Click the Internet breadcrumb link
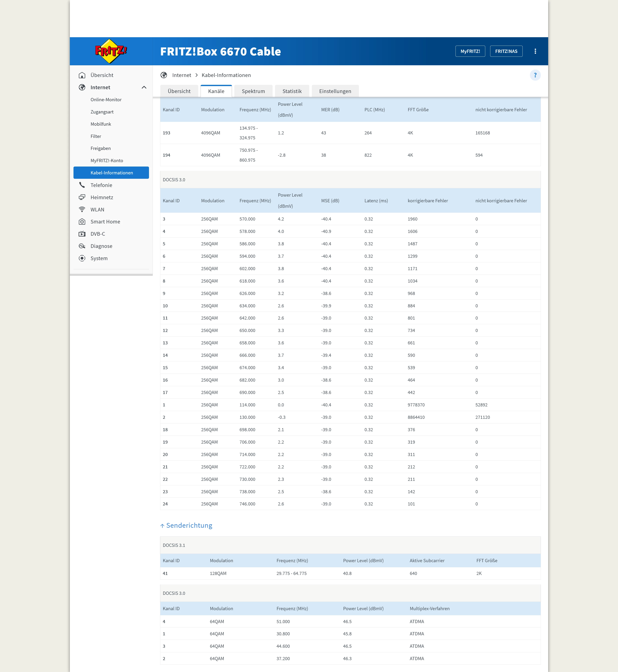618x672 pixels. pyautogui.click(x=182, y=75)
